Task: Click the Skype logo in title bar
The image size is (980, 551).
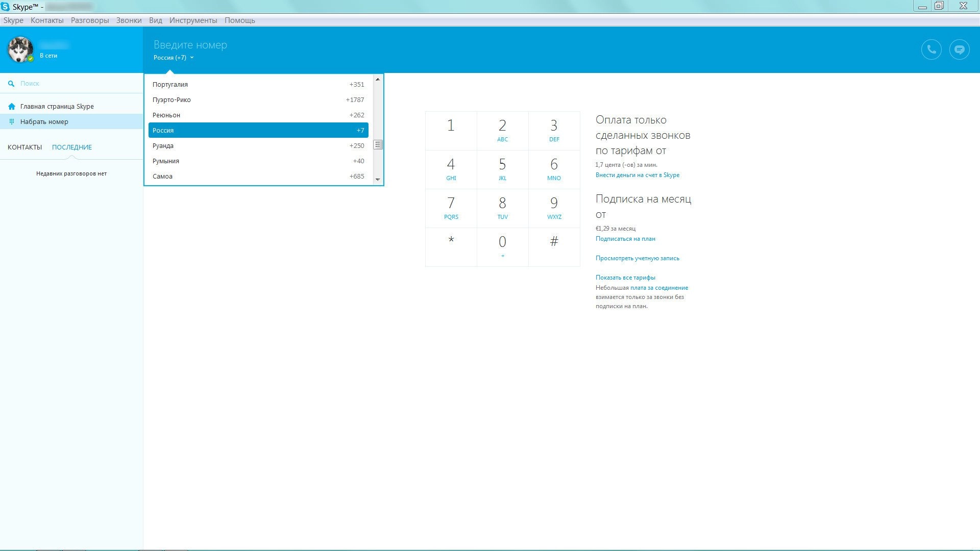Action: pos(5,7)
